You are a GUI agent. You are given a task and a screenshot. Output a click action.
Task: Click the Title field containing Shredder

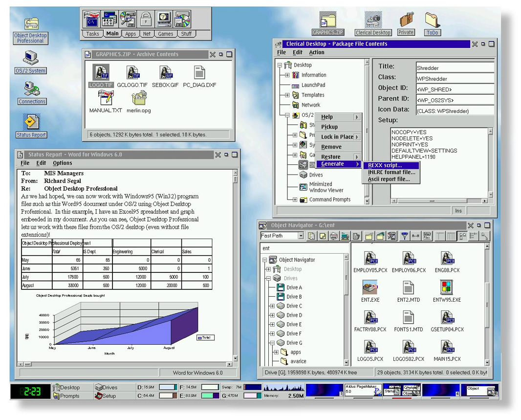pyautogui.click(x=454, y=68)
